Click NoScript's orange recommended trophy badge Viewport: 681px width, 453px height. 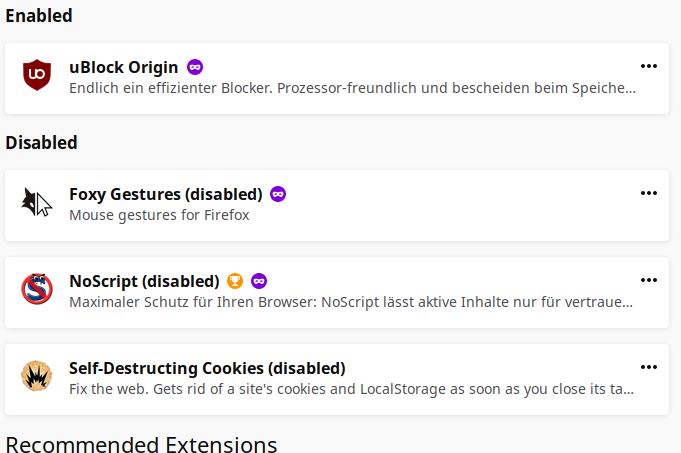(235, 281)
